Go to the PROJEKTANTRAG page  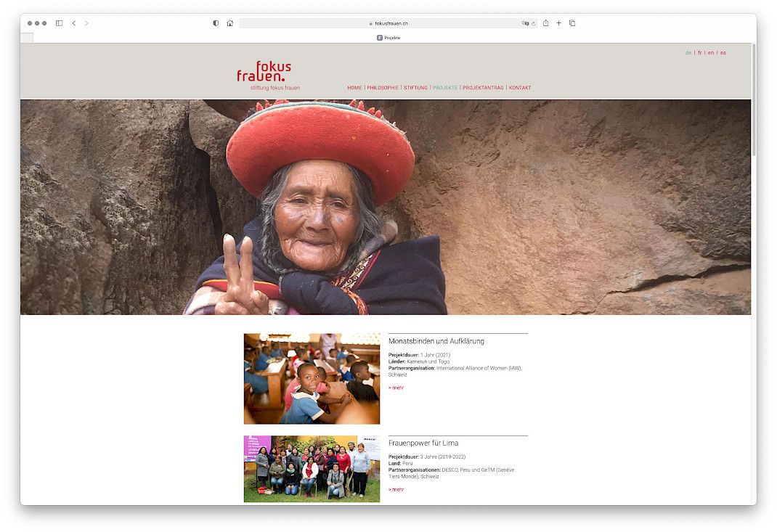point(483,88)
